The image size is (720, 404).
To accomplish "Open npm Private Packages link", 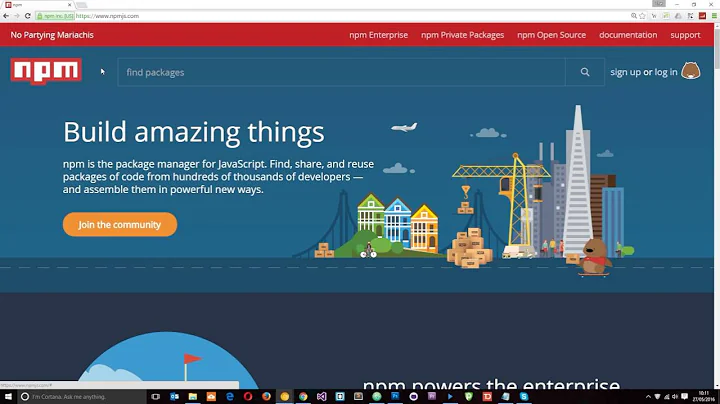I will pos(462,35).
